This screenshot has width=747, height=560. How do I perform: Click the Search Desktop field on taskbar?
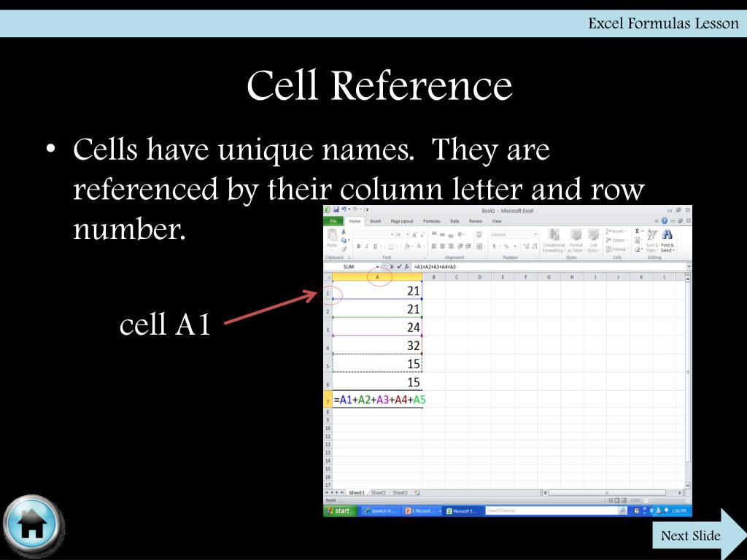click(551, 510)
